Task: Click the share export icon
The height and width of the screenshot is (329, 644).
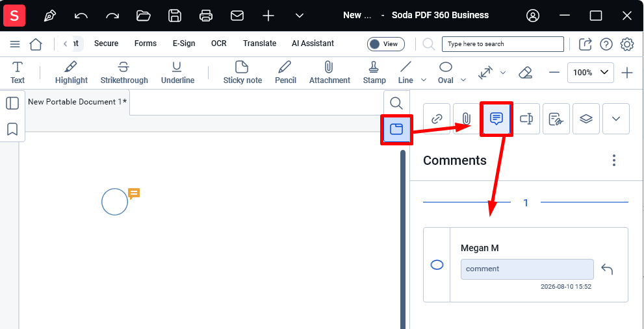Action: pos(586,44)
